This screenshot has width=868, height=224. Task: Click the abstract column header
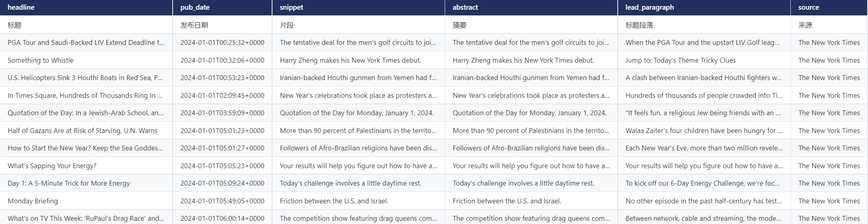[x=465, y=7]
